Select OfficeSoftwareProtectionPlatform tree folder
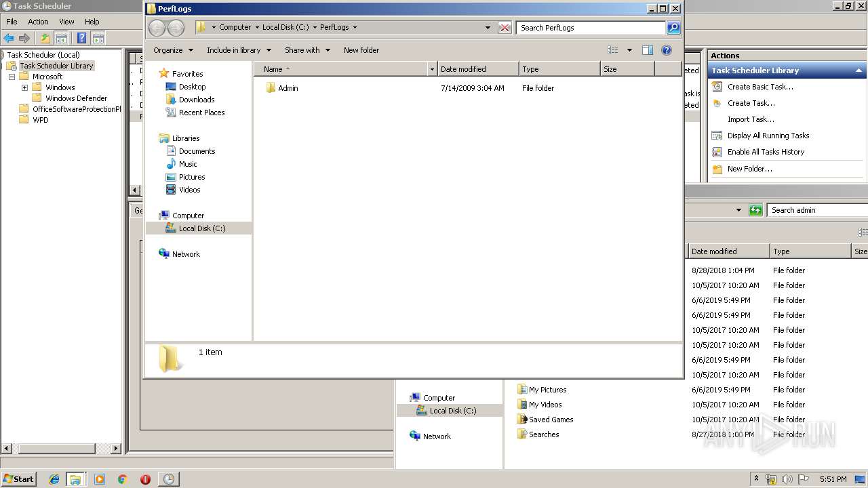 coord(76,109)
